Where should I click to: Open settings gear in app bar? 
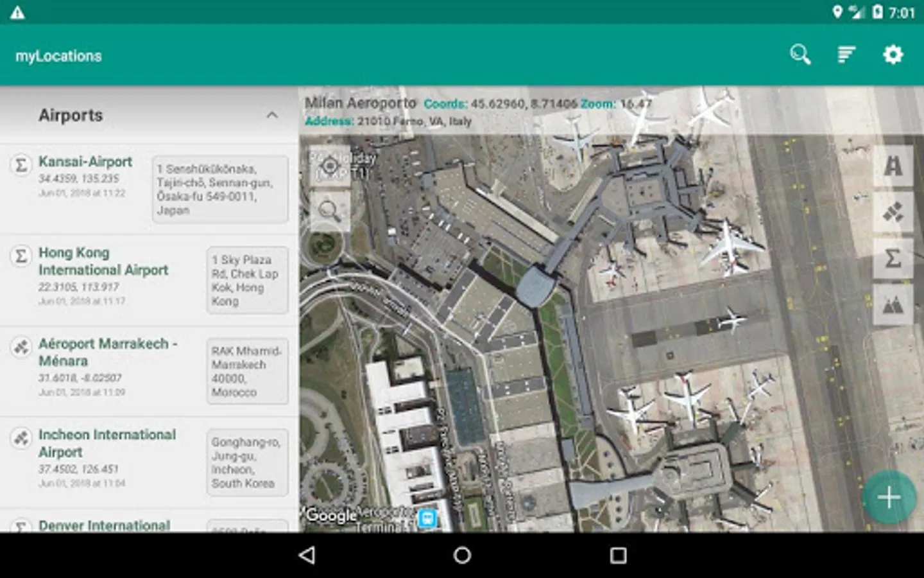(x=893, y=55)
